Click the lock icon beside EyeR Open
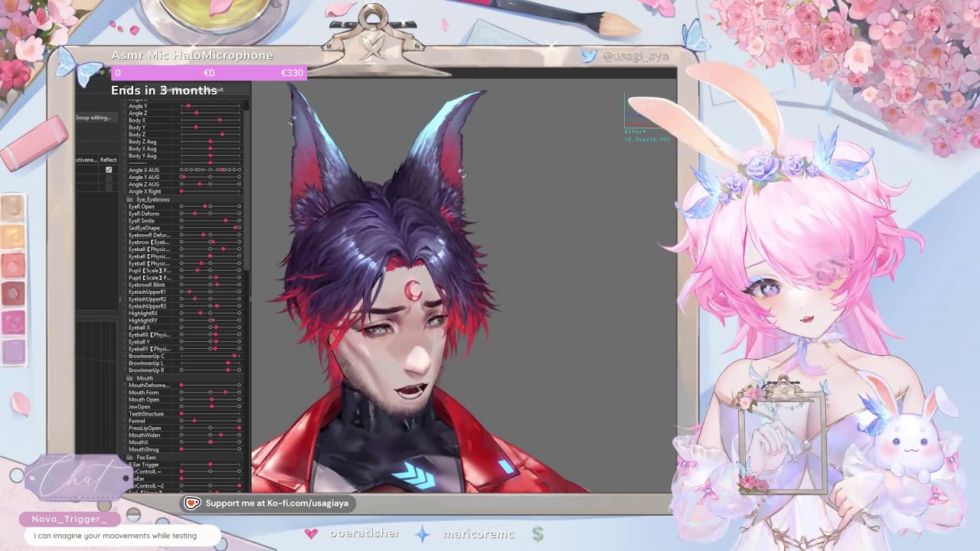 tap(125, 207)
